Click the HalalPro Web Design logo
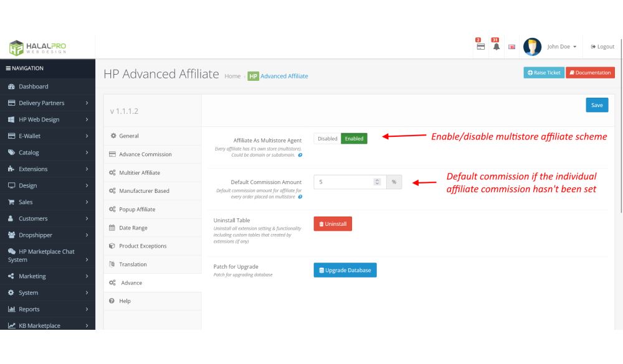This screenshot has width=623, height=364. pos(37,47)
